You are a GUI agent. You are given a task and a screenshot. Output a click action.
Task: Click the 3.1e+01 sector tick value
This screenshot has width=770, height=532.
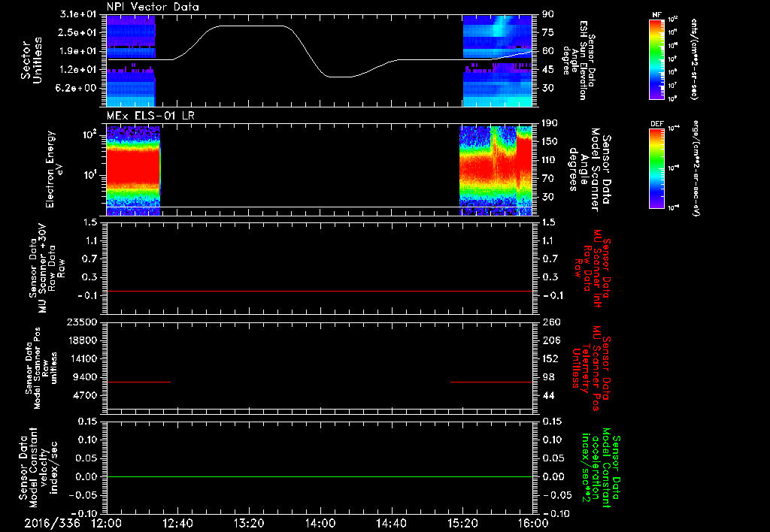tap(77, 14)
